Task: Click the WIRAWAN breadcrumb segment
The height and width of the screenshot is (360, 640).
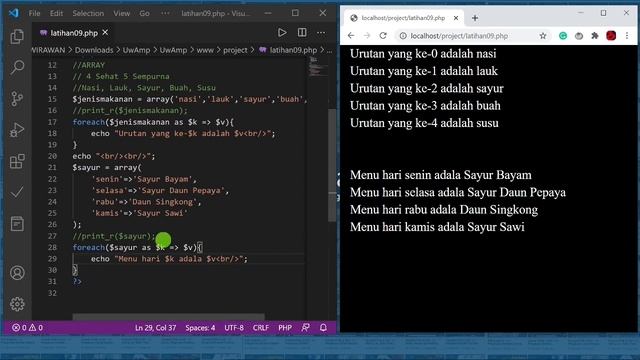Action: (x=49, y=50)
